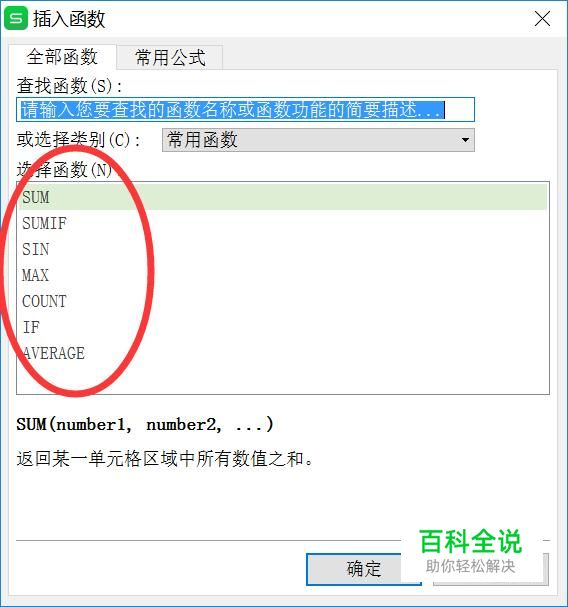This screenshot has height=607, width=568.
Task: Click the 或选择类别(C) label
Action: 78,140
